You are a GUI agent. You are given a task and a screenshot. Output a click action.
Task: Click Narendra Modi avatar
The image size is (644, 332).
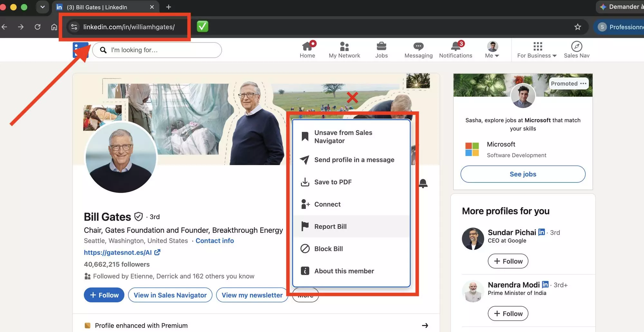473,291
